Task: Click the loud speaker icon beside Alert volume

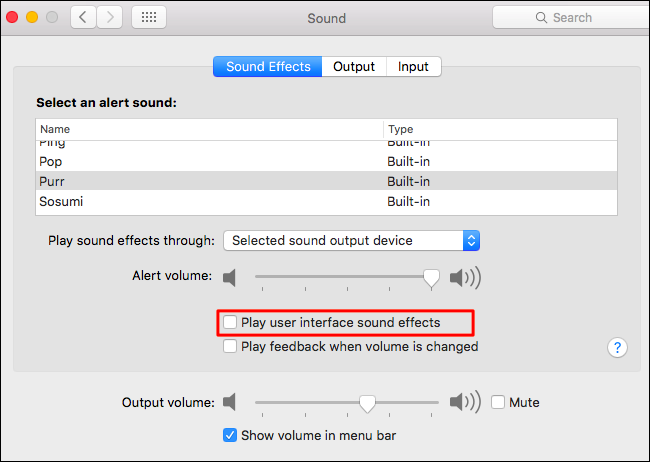Action: [464, 277]
